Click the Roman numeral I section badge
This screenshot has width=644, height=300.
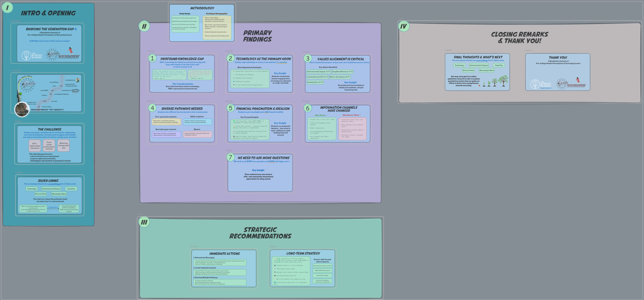point(7,8)
